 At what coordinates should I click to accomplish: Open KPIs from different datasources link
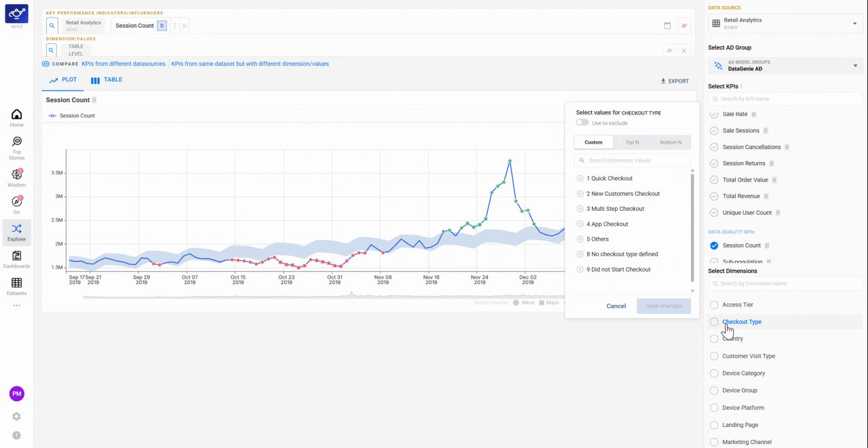tap(123, 64)
